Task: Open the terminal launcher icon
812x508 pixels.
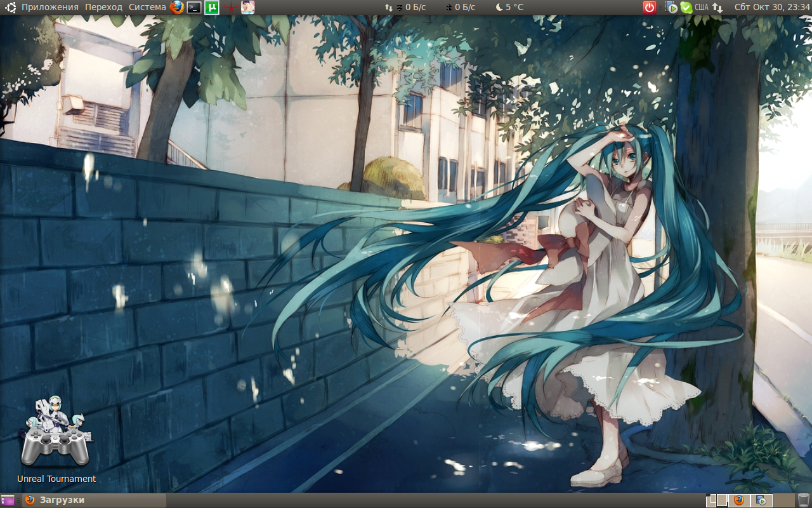Action: 195,7
